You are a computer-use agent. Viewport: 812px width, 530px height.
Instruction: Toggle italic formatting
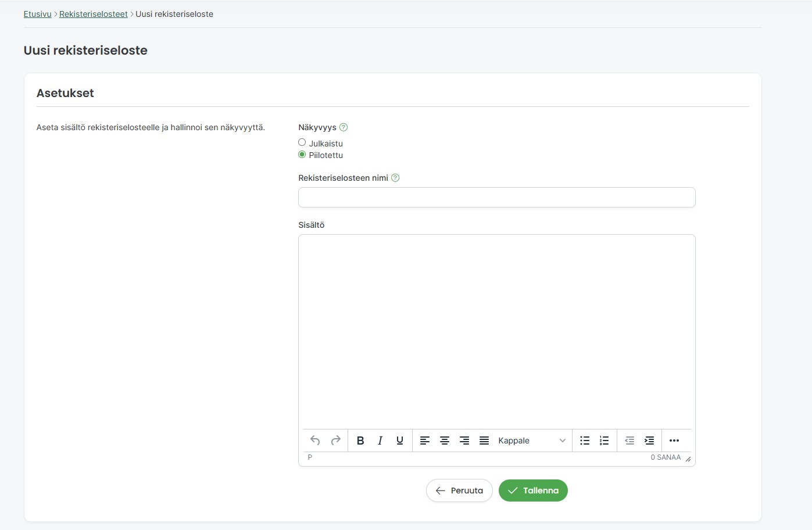(x=380, y=441)
